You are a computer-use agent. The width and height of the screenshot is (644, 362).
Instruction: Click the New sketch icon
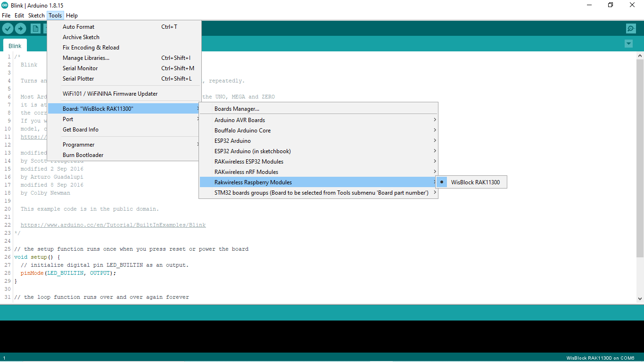click(35, 29)
